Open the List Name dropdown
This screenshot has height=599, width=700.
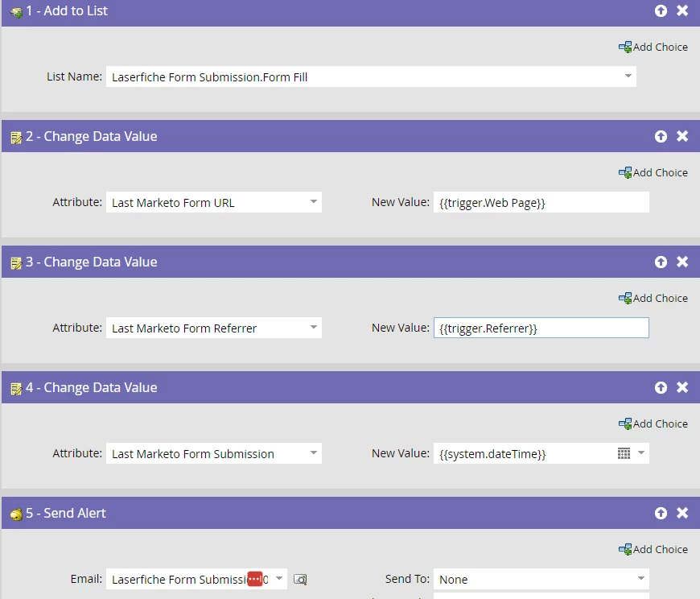tap(628, 76)
